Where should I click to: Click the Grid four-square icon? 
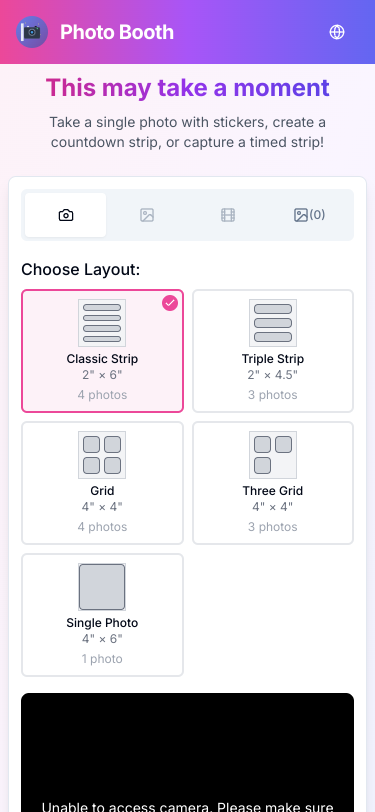102,455
